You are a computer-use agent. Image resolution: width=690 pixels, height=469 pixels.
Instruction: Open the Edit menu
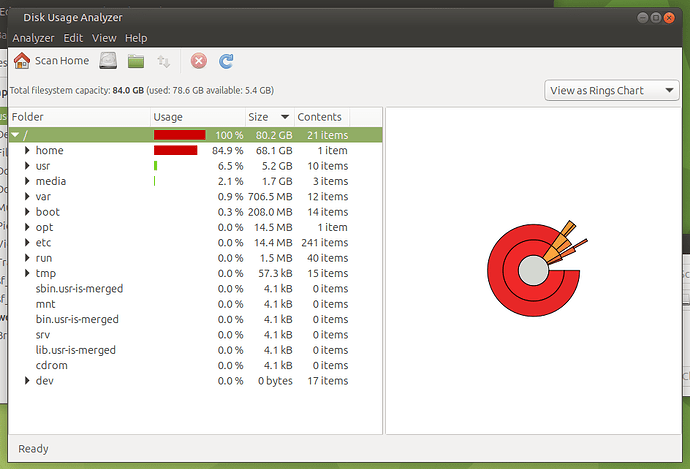tap(73, 38)
